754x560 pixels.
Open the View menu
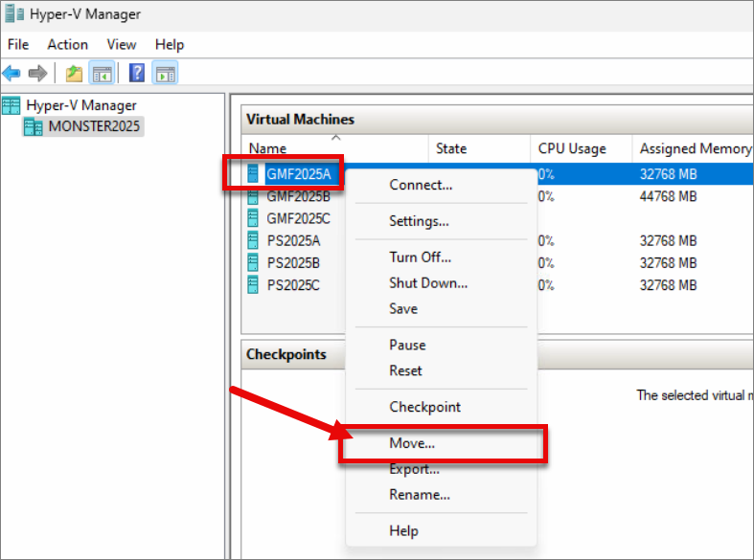tap(121, 45)
